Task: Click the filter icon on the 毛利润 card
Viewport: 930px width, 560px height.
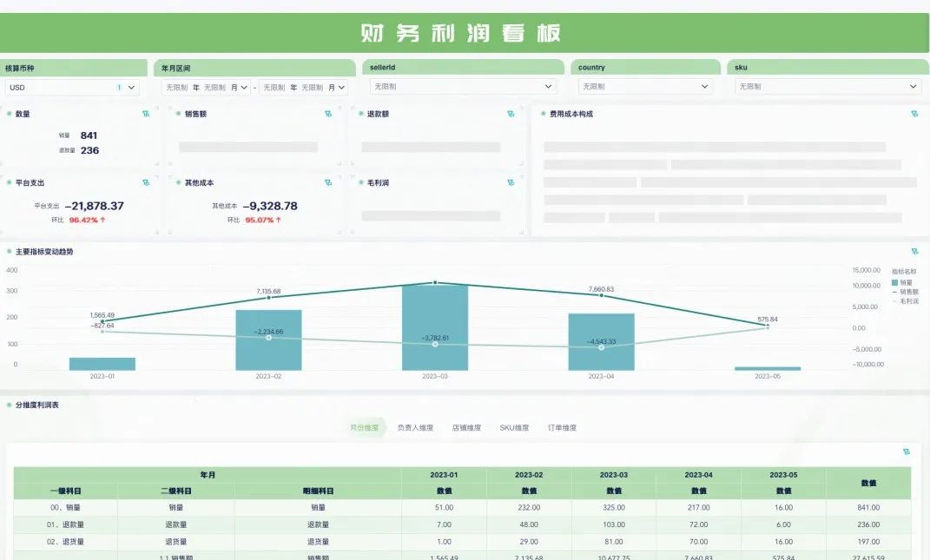Action: [511, 182]
